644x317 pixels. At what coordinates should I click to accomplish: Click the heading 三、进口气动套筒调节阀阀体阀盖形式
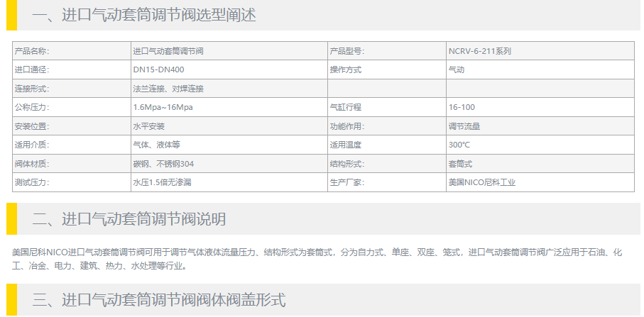(x=159, y=300)
